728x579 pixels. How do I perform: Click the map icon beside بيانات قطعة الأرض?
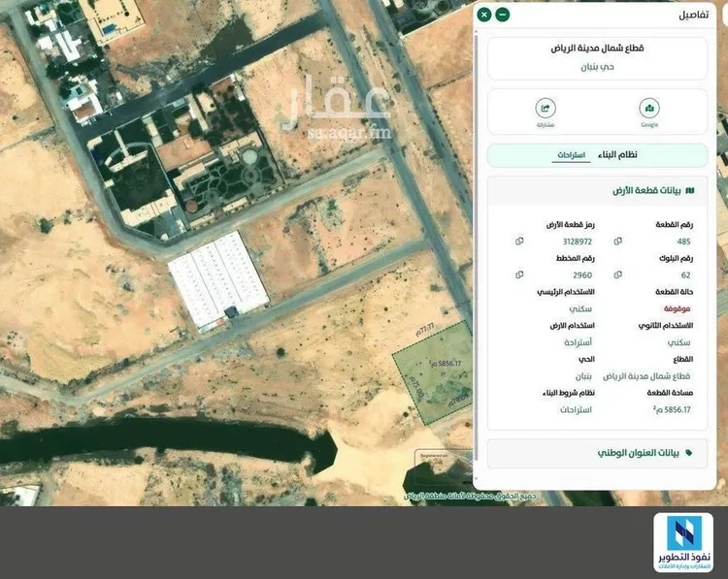point(690,191)
